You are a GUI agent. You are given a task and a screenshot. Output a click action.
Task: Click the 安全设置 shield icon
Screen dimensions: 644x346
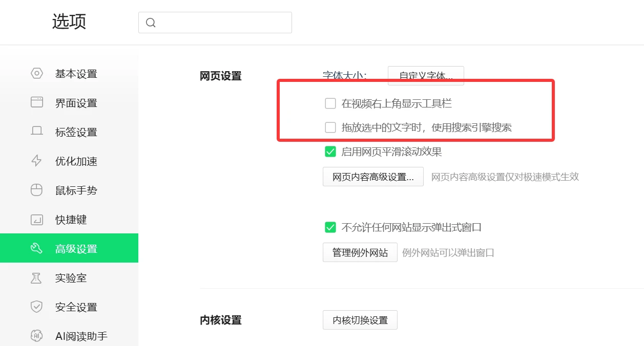pyautogui.click(x=37, y=307)
